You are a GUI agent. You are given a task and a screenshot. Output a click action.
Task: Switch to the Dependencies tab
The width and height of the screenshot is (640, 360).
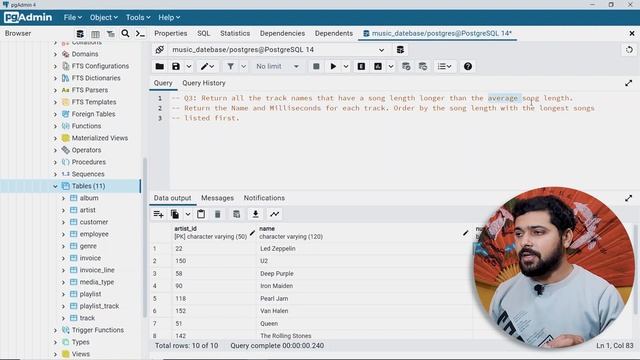tap(282, 33)
